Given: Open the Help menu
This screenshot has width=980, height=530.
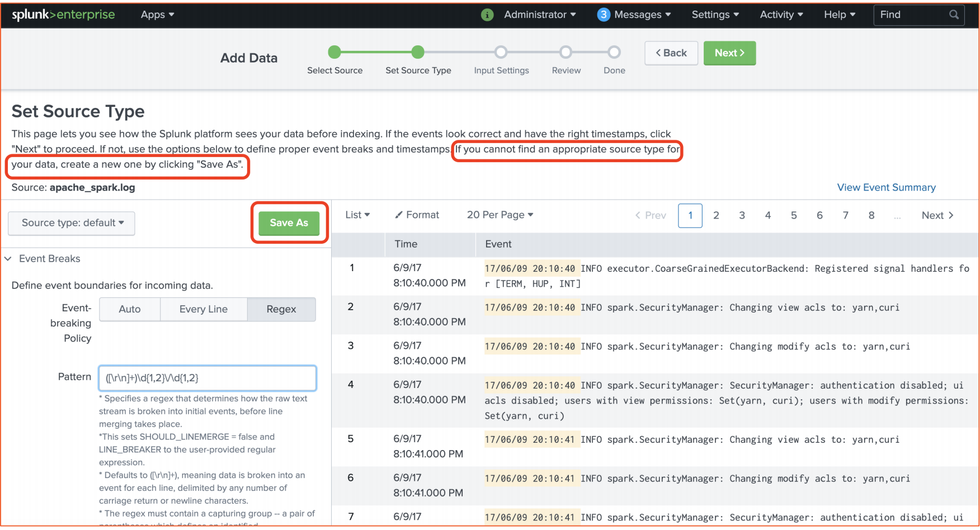Looking at the screenshot, I should (840, 15).
